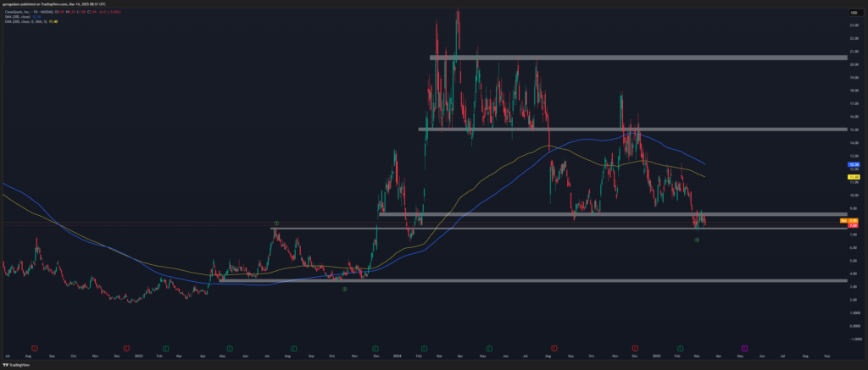This screenshot has height=370, width=868.
Task: Click the yellow 11.40 EMA price label
Action: tap(854, 176)
